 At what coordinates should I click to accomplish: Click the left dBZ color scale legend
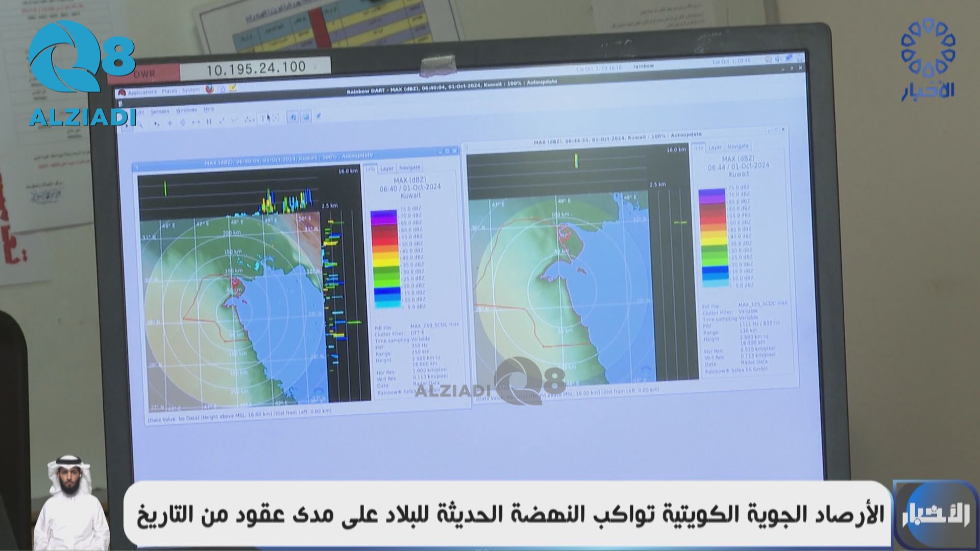(x=384, y=258)
